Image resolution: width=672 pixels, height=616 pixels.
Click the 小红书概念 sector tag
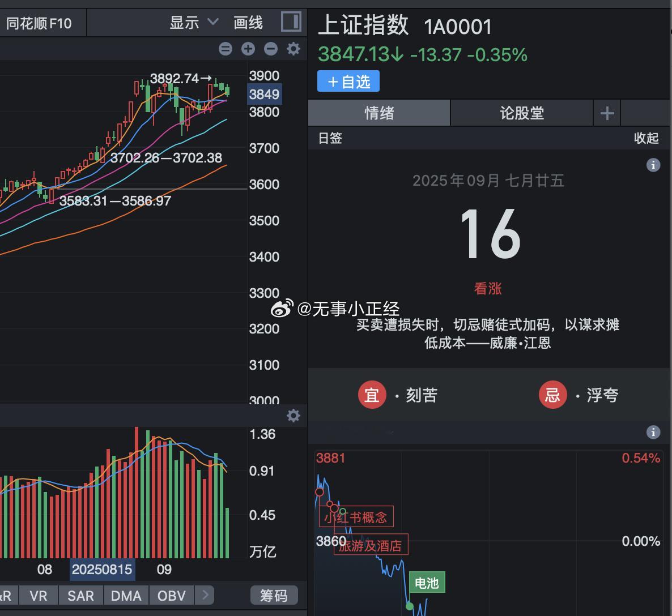click(x=356, y=517)
